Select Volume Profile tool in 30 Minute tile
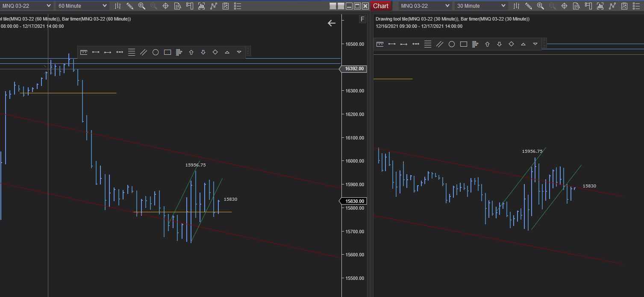This screenshot has height=297, width=644. (x=475, y=44)
